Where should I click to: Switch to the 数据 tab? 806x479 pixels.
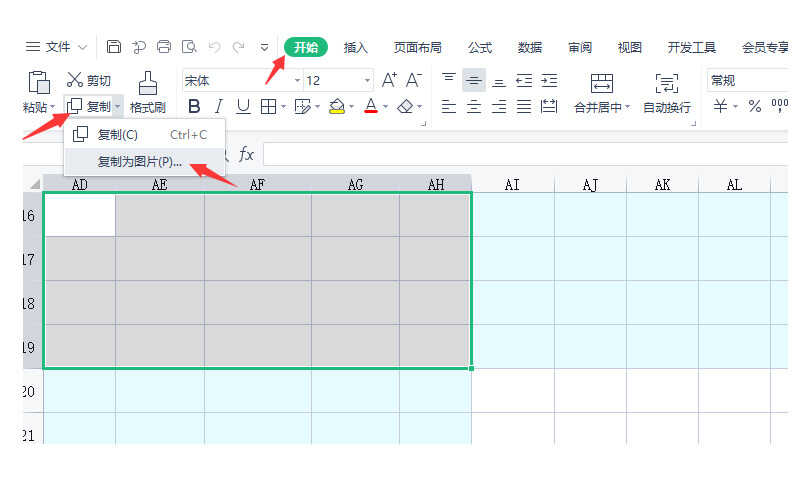530,47
